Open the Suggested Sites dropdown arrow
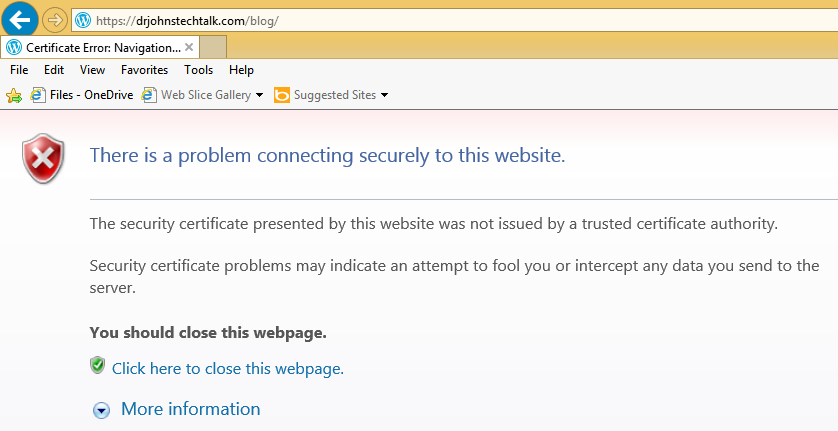The image size is (838, 431). click(384, 95)
